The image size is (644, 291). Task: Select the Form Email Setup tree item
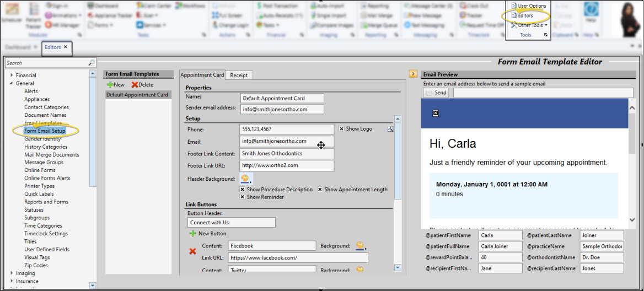(x=45, y=131)
